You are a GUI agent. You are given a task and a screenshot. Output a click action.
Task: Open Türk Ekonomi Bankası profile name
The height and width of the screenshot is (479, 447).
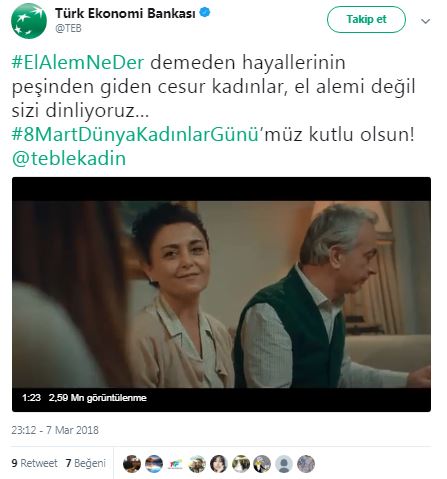[x=125, y=13]
